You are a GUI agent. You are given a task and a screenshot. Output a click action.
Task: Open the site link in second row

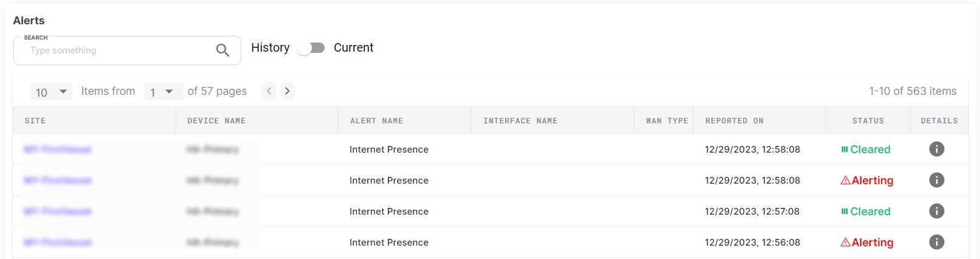pyautogui.click(x=58, y=181)
